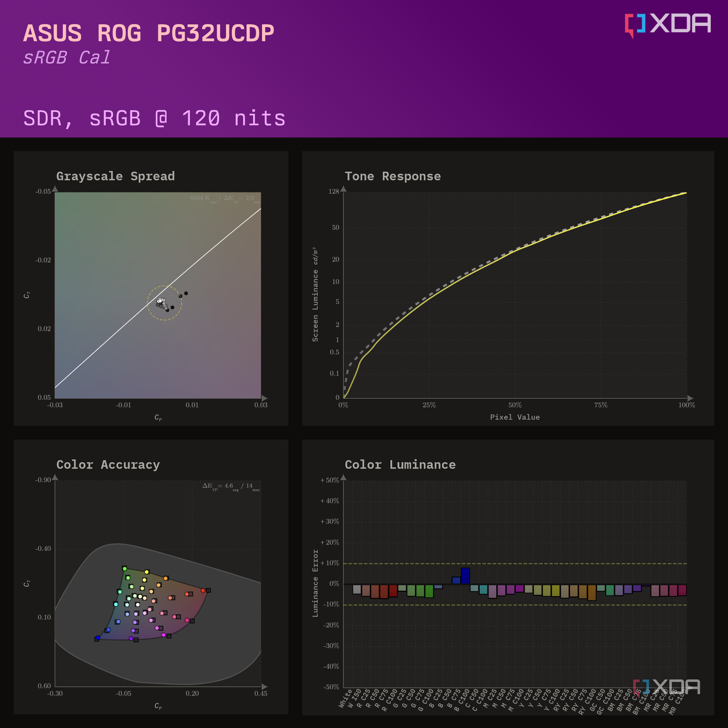Click the 25% tick on Pixel Value axis
Viewport: 728px width, 728px height.
pos(429,405)
